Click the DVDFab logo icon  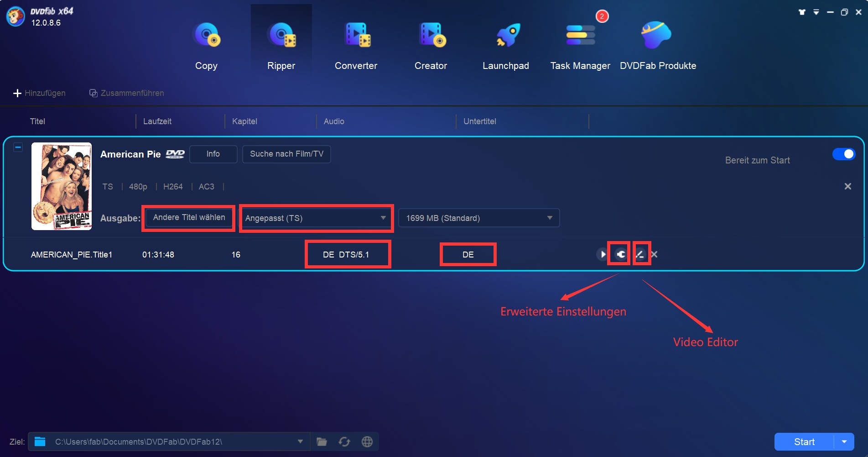tap(16, 16)
